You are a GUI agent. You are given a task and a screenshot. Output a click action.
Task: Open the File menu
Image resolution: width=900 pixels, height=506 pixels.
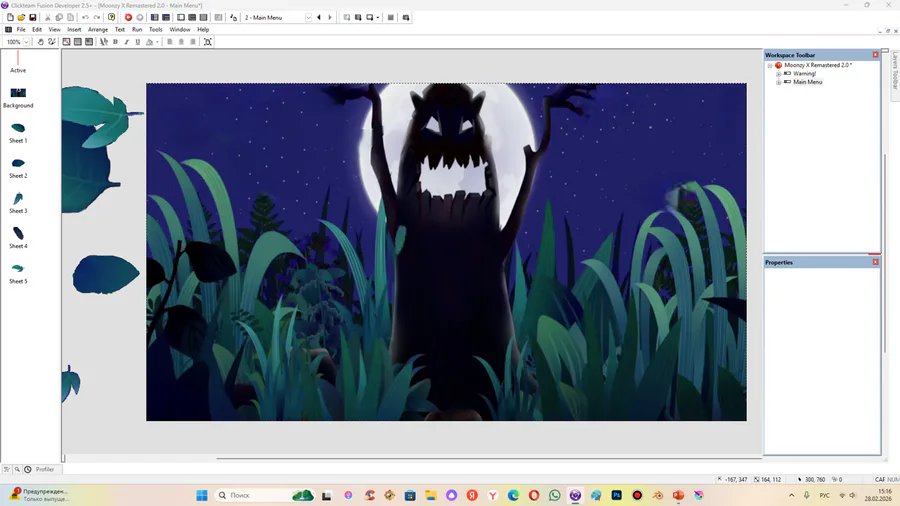(x=21, y=29)
